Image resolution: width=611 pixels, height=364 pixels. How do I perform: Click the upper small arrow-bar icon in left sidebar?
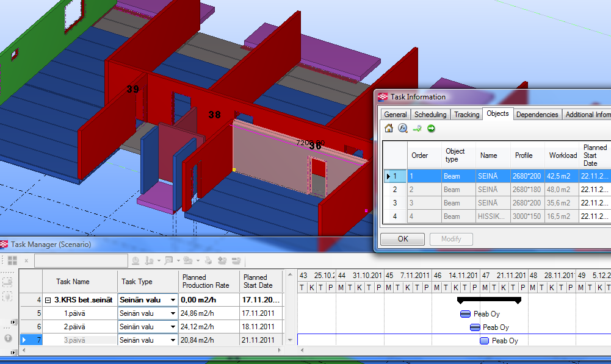click(x=13, y=322)
